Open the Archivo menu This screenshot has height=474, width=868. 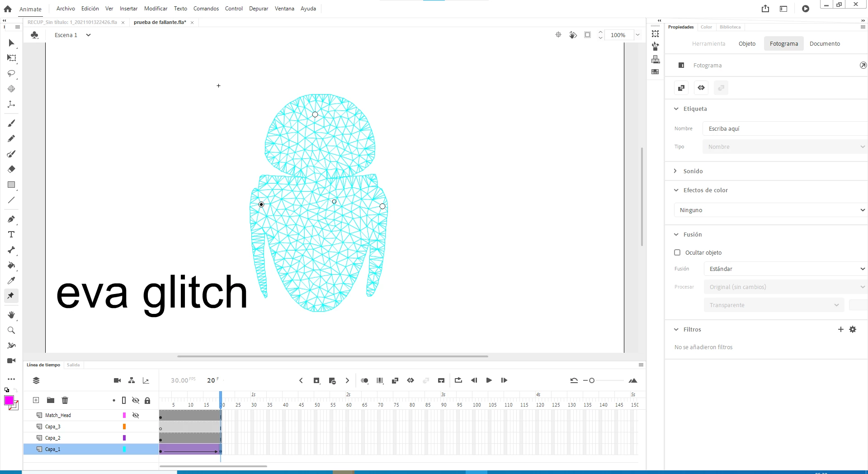click(x=66, y=9)
